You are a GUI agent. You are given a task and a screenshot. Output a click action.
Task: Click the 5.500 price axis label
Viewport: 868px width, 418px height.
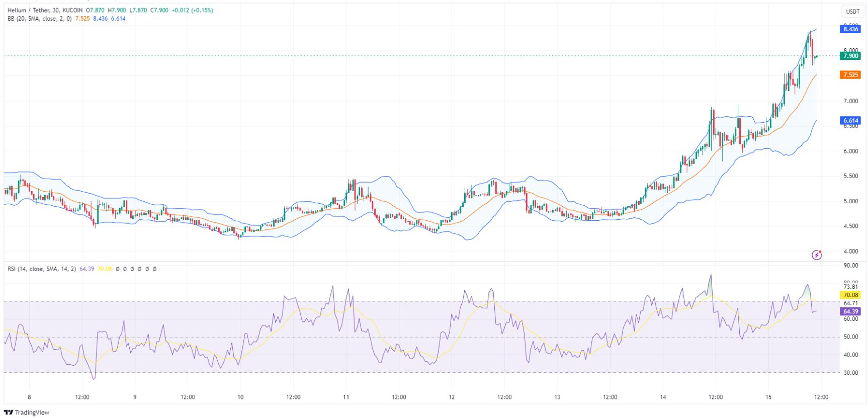tap(851, 176)
